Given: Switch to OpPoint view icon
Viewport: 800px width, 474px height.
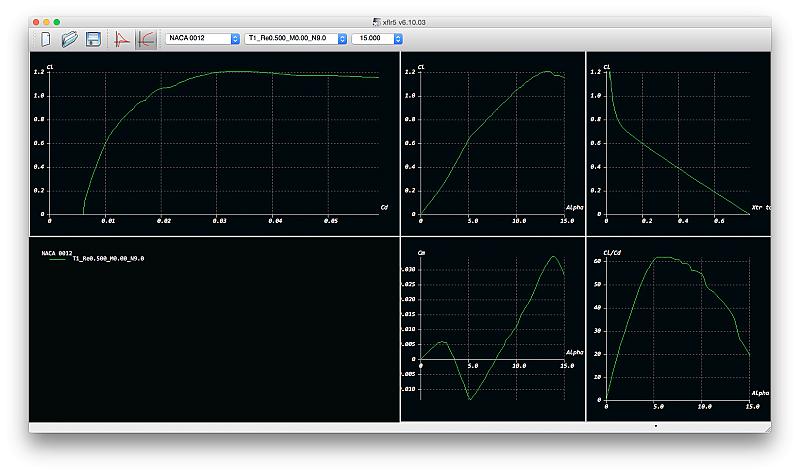Looking at the screenshot, I should [x=122, y=39].
